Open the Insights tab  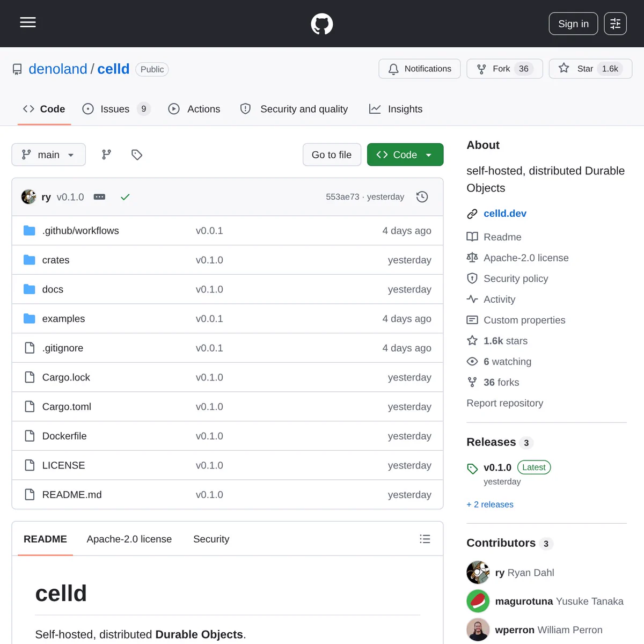(396, 109)
